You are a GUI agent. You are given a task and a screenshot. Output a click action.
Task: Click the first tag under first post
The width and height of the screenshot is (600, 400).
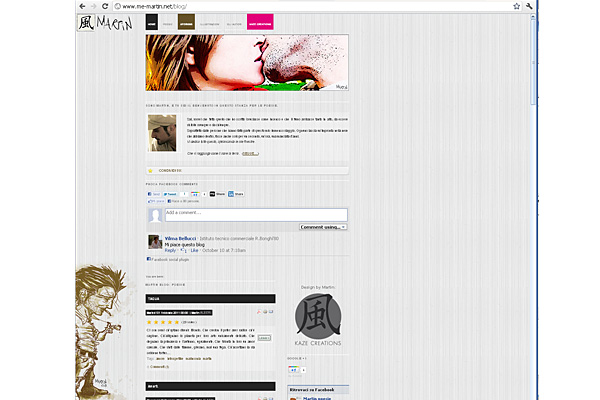point(160,359)
